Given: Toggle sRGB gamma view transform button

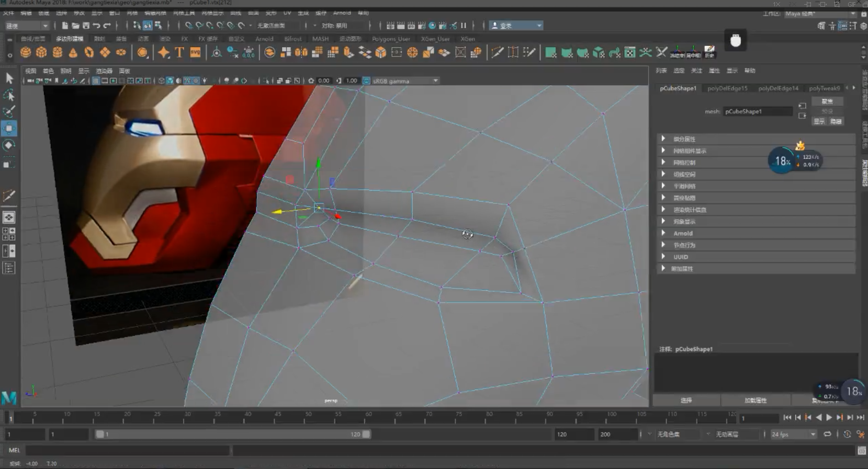Looking at the screenshot, I should [366, 81].
